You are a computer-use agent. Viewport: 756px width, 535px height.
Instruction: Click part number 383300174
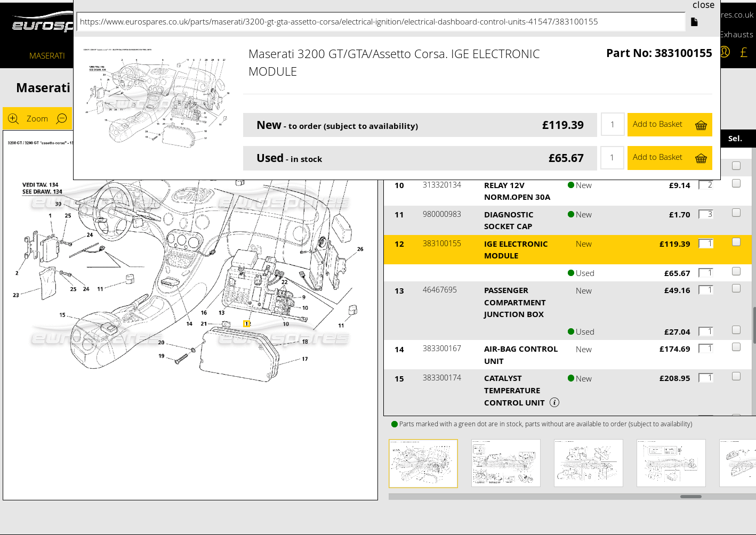click(442, 378)
